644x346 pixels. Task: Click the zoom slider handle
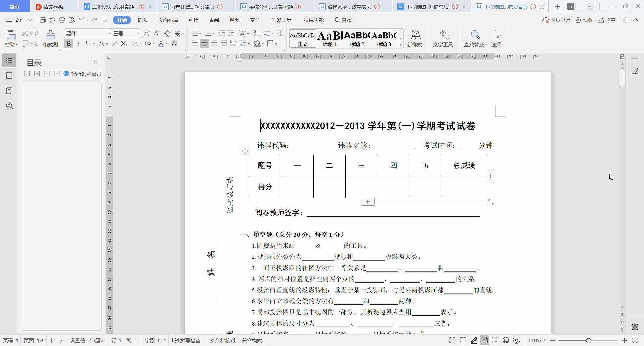(589, 340)
